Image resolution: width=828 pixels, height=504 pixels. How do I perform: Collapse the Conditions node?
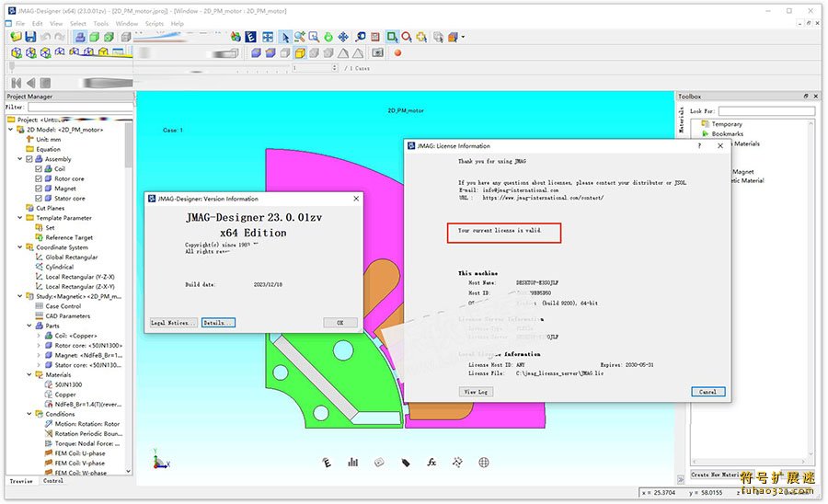[x=29, y=414]
